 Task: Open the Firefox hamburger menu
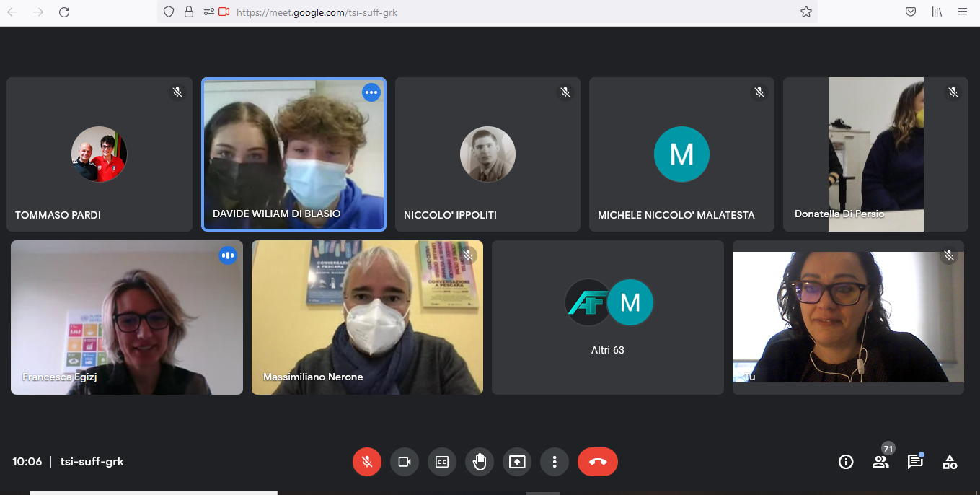pos(963,12)
